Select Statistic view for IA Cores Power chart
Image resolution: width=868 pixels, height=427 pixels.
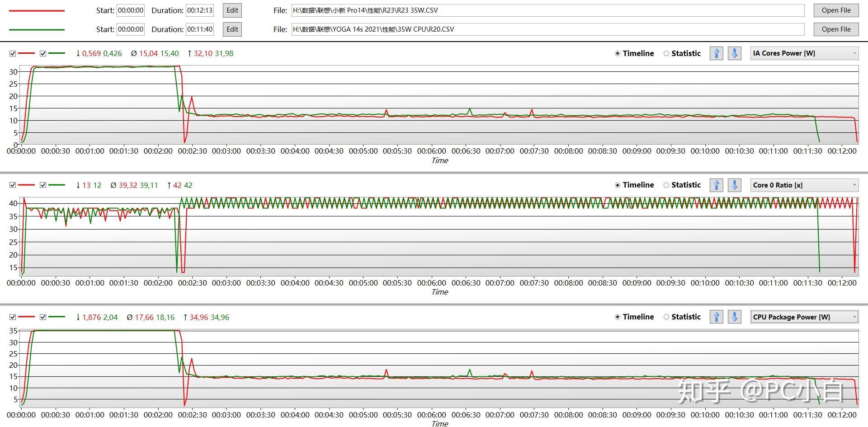[682, 53]
